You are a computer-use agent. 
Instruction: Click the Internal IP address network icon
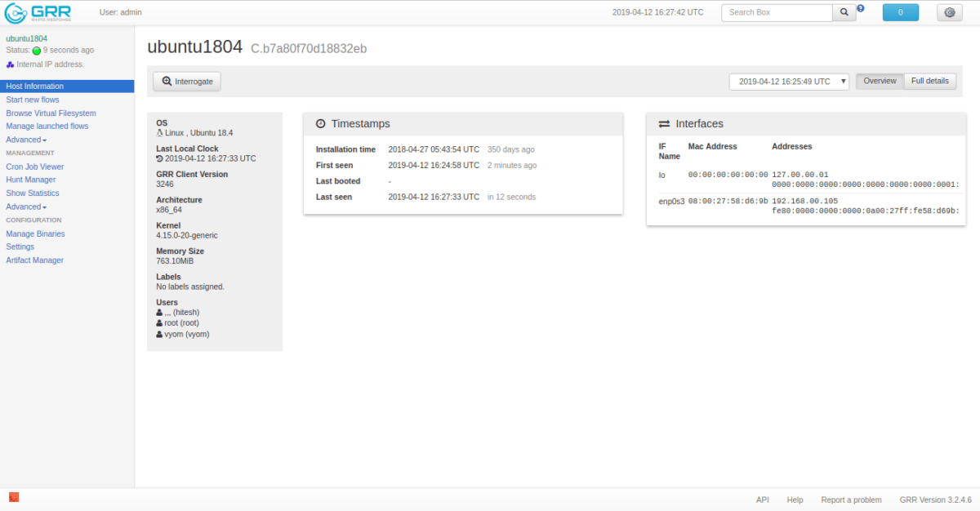tap(8, 64)
